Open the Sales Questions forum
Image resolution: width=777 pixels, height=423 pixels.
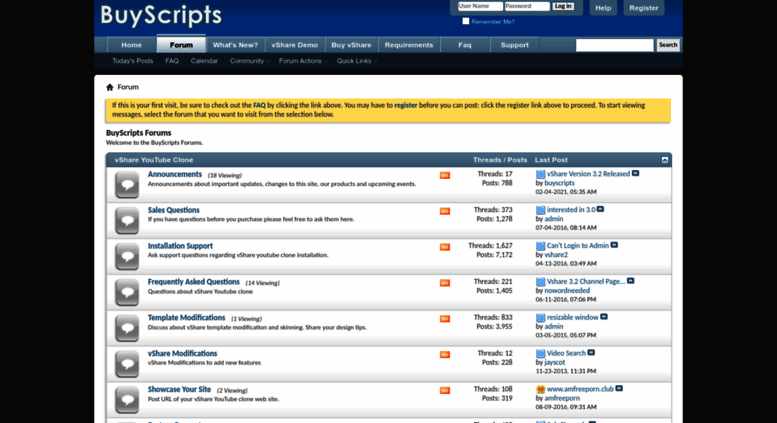click(x=173, y=210)
